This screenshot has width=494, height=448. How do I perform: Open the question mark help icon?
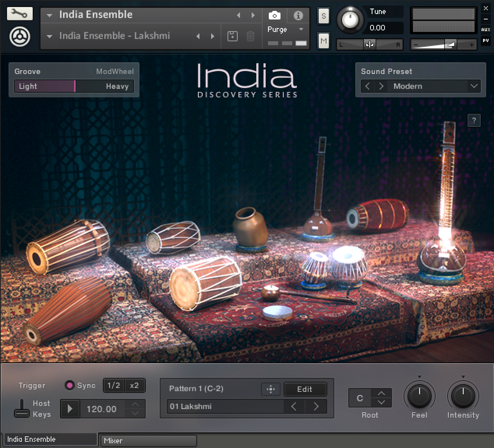click(474, 121)
